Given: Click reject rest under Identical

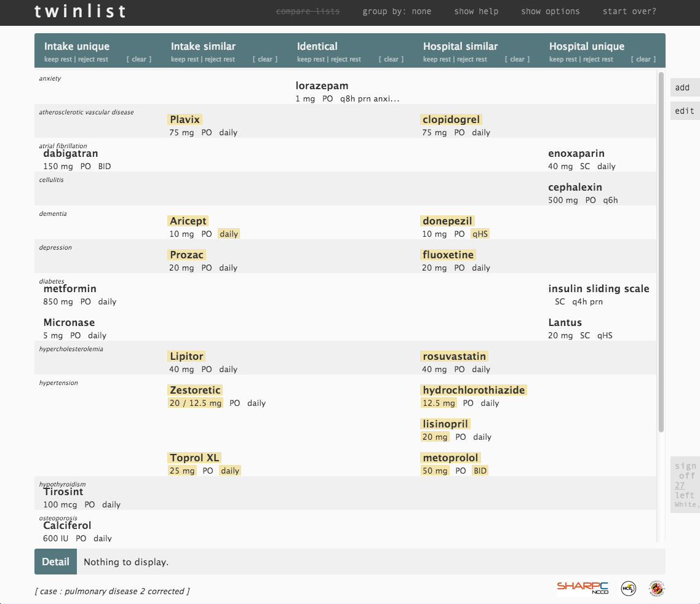Looking at the screenshot, I should (346, 60).
